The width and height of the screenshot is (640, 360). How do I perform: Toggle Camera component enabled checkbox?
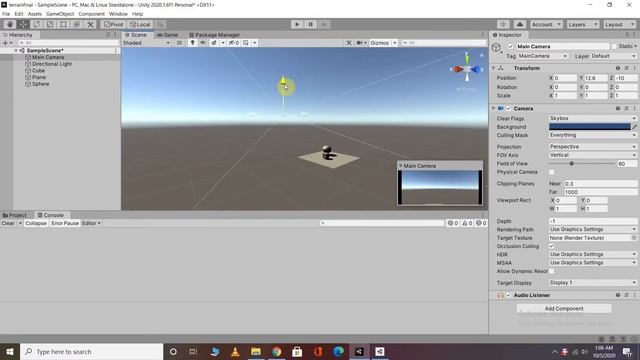[x=508, y=109]
